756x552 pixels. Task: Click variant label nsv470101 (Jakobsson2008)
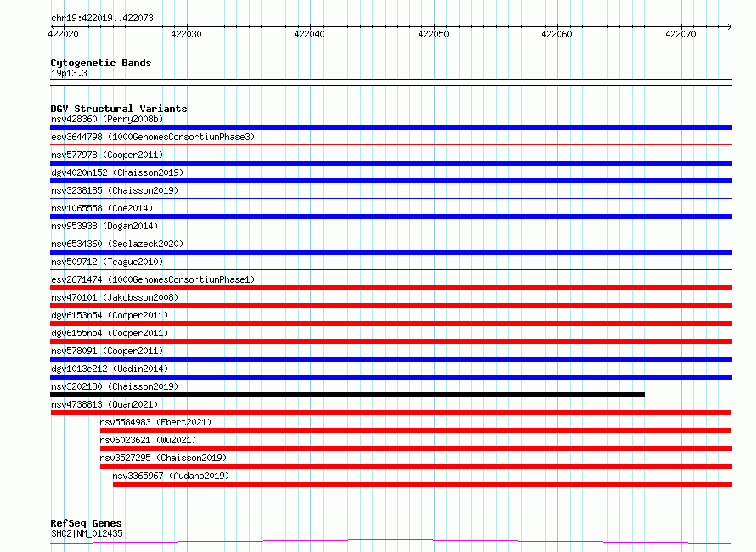[x=115, y=297]
